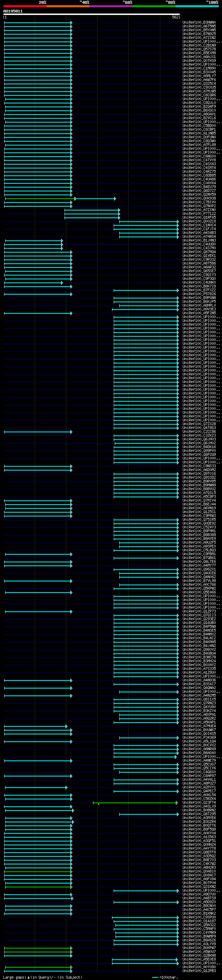Select the UniRef100_Q2NV59 label
The width and height of the screenshot is (222, 980).
pos(199,194)
